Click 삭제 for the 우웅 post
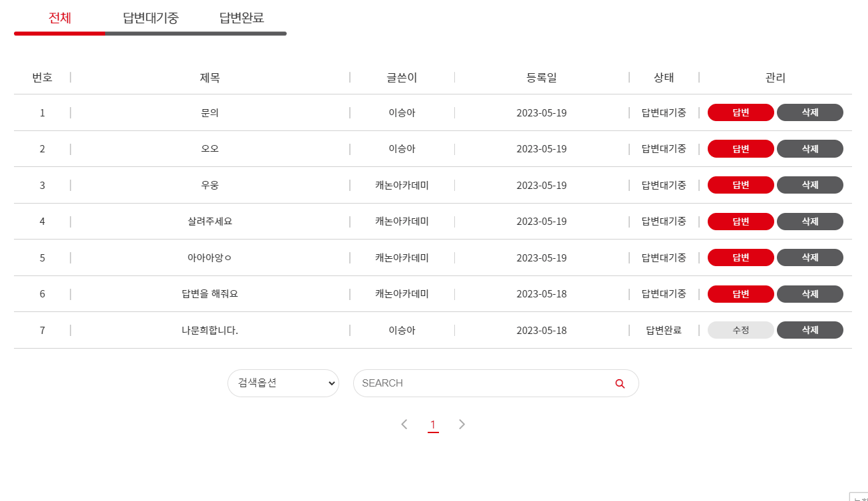Viewport: 868px width, 501px height. (809, 184)
